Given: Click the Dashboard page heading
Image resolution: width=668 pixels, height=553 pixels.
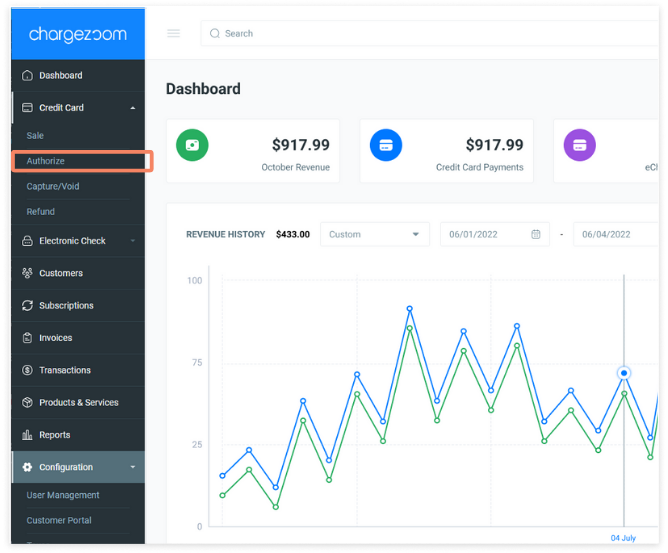Looking at the screenshot, I should [203, 89].
